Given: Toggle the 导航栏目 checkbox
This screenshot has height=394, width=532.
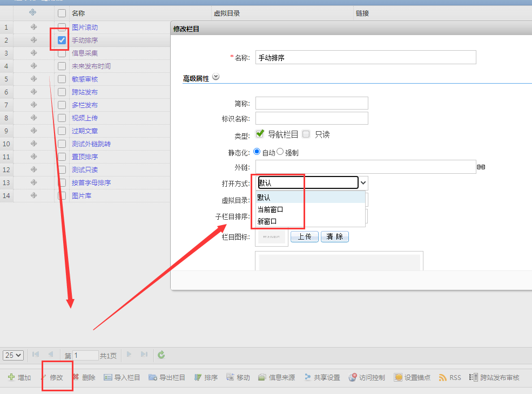Looking at the screenshot, I should pos(260,134).
